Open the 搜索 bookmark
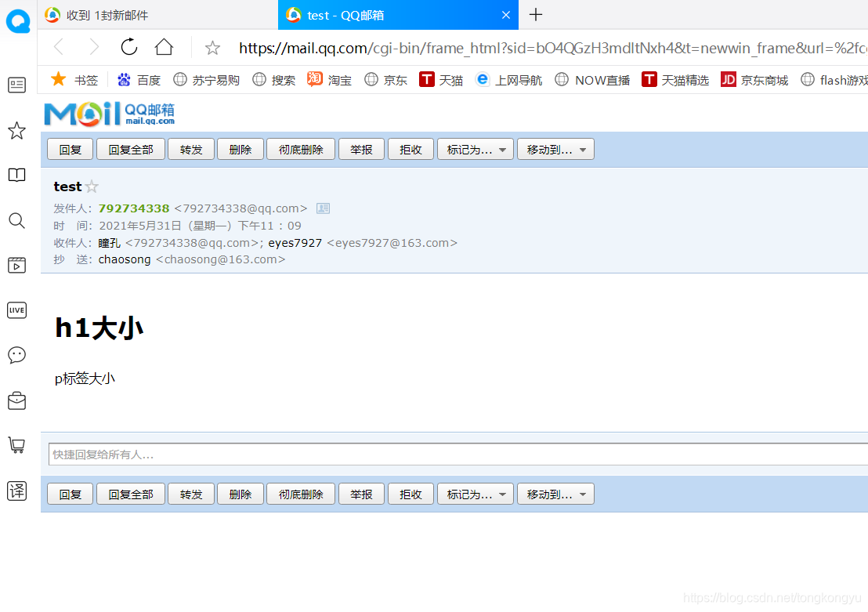 click(x=273, y=80)
